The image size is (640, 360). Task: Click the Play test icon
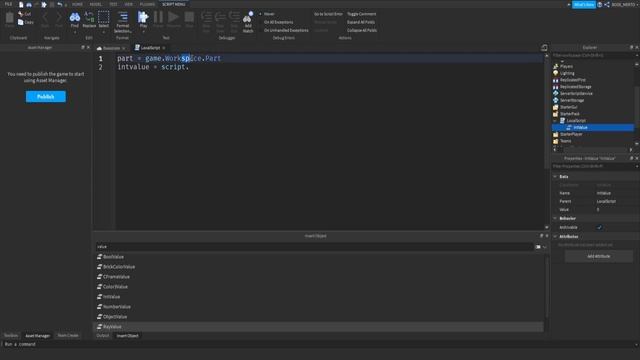click(143, 17)
